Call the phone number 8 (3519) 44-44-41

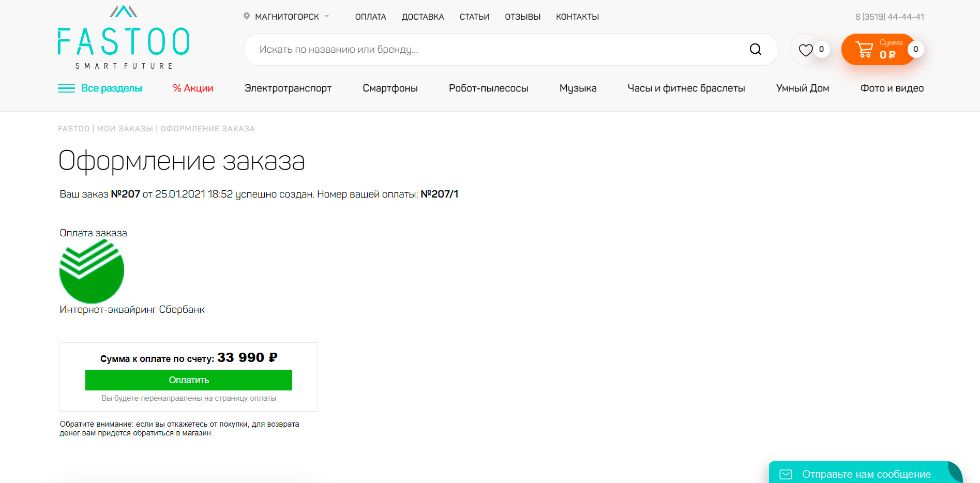click(x=889, y=17)
